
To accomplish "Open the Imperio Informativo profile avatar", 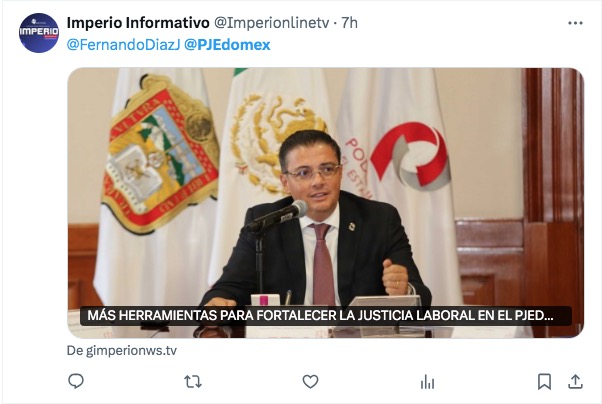I will (x=38, y=33).
